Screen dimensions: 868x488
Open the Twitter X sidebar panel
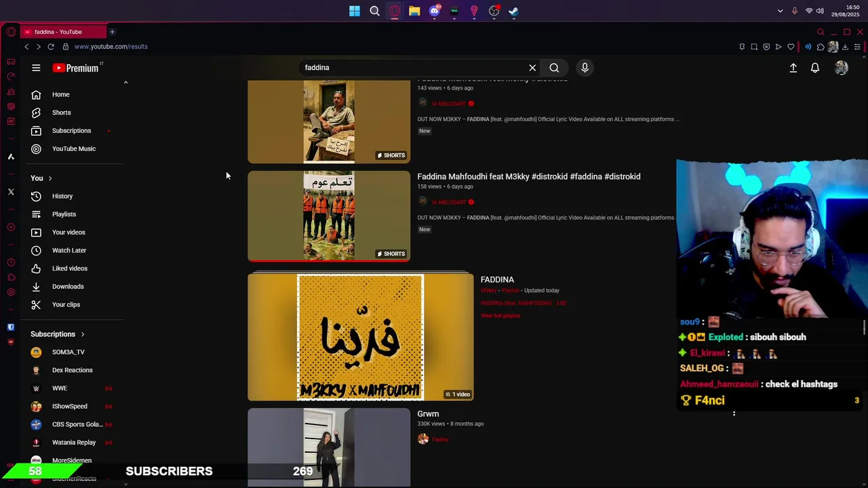(x=11, y=192)
